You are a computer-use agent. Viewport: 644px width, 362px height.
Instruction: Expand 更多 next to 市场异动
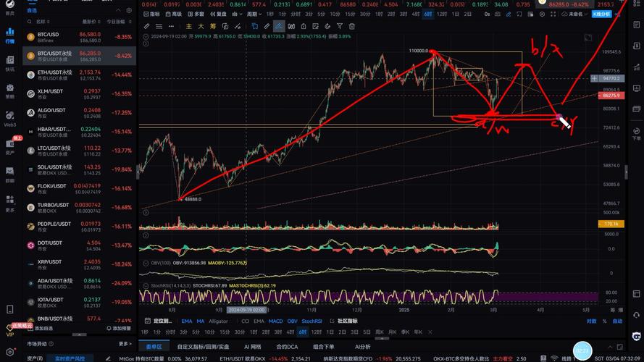(125, 343)
